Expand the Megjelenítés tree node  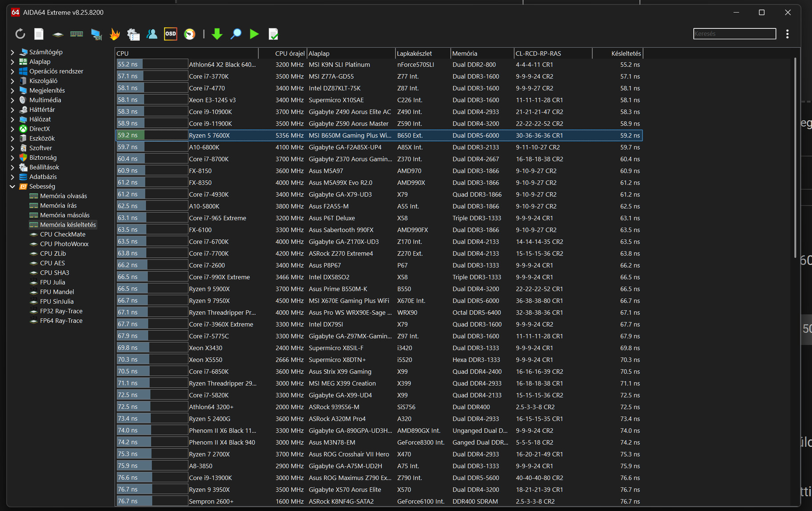12,90
